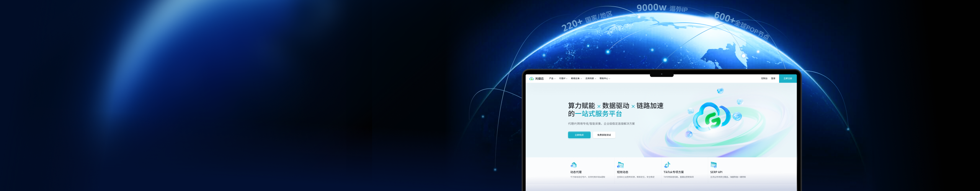The height and width of the screenshot is (191, 980).
Task: Click the TikTok专项方案 music note icon
Action: 667,165
